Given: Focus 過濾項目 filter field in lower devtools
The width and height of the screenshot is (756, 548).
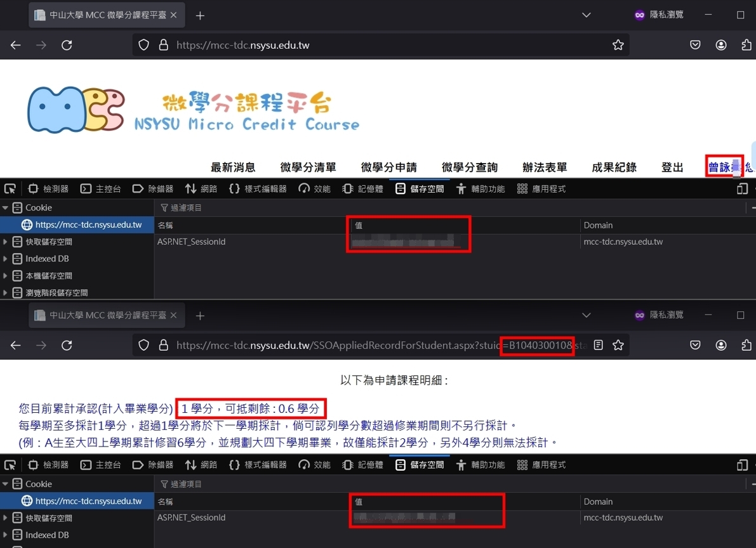Looking at the screenshot, I should (451, 484).
